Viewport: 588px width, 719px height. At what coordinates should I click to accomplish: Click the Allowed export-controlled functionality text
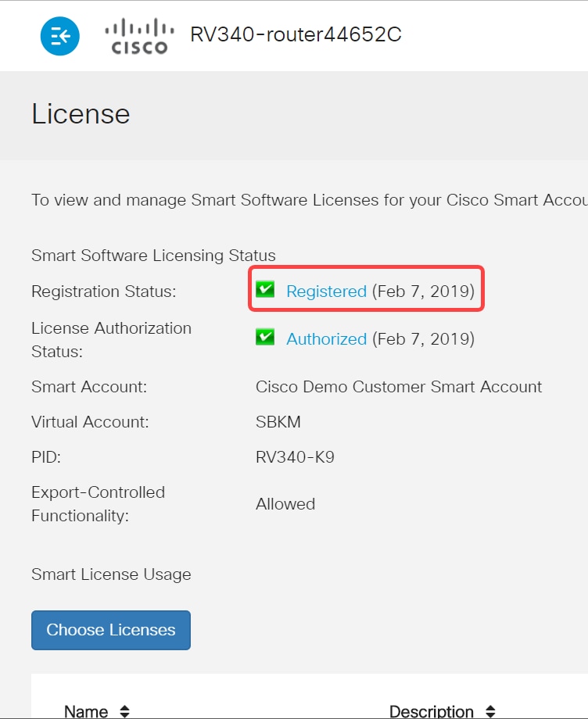coord(285,503)
